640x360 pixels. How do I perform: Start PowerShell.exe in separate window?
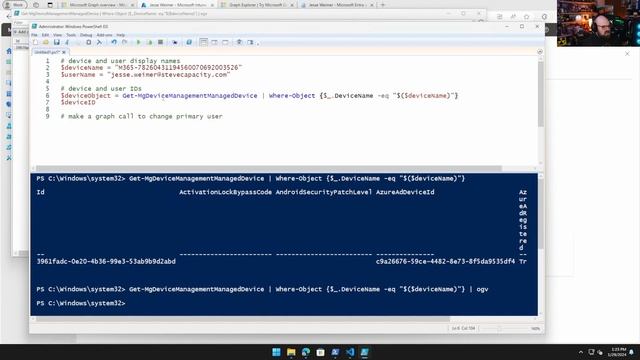pyautogui.click(x=189, y=42)
